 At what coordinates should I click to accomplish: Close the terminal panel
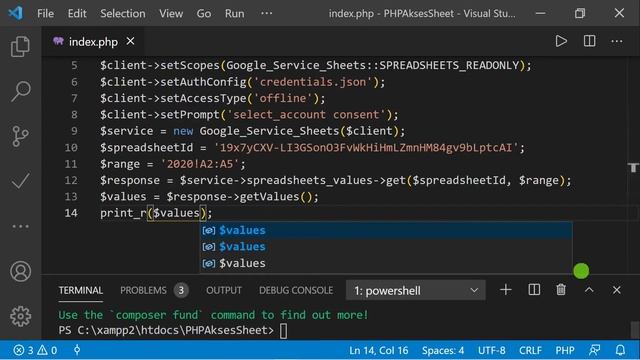coord(617,290)
